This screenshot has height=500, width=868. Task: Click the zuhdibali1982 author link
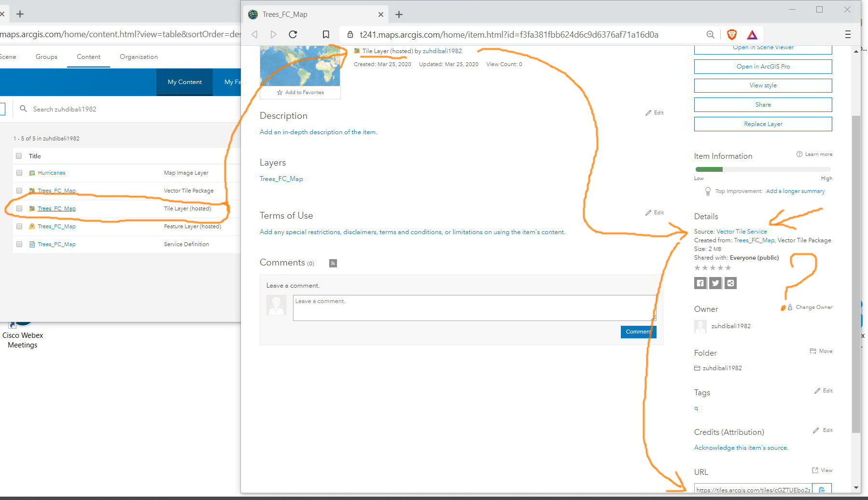(442, 51)
